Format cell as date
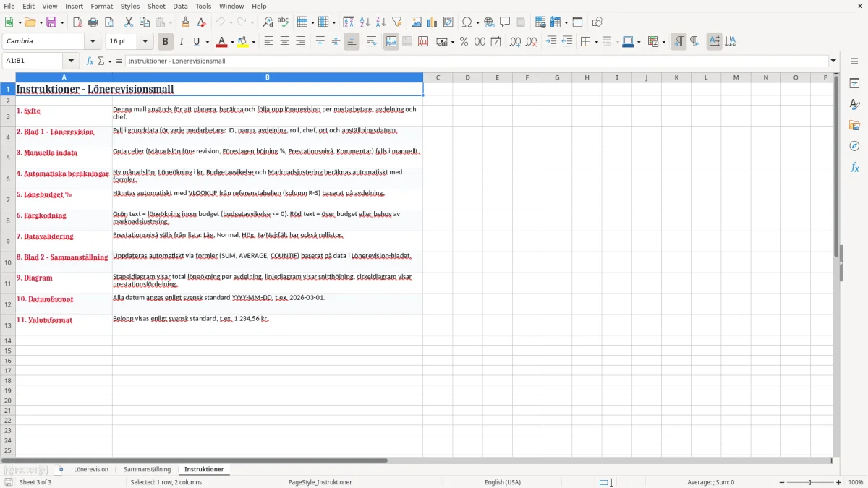 pyautogui.click(x=495, y=42)
